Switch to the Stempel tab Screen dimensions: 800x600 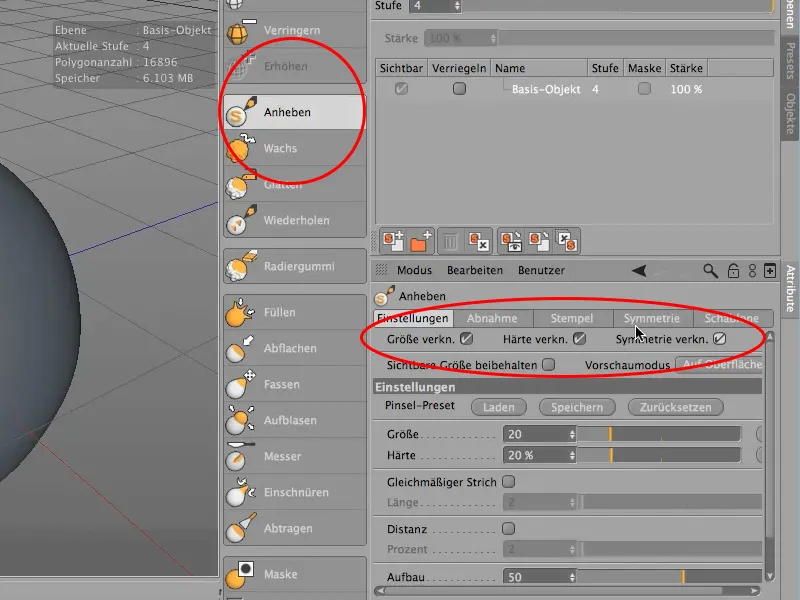(572, 318)
